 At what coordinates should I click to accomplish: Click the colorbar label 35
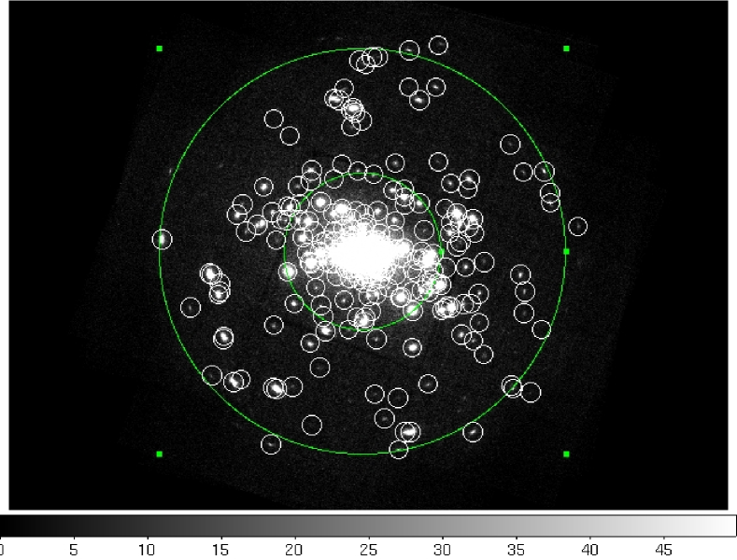516,550
